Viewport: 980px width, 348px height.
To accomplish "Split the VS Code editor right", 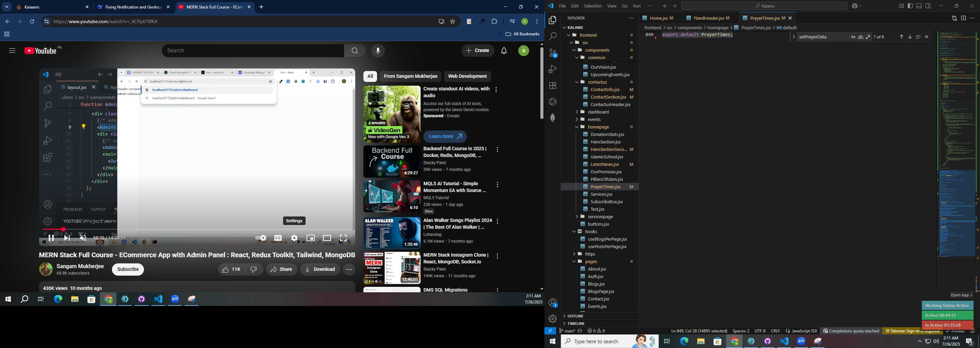I will (x=963, y=18).
